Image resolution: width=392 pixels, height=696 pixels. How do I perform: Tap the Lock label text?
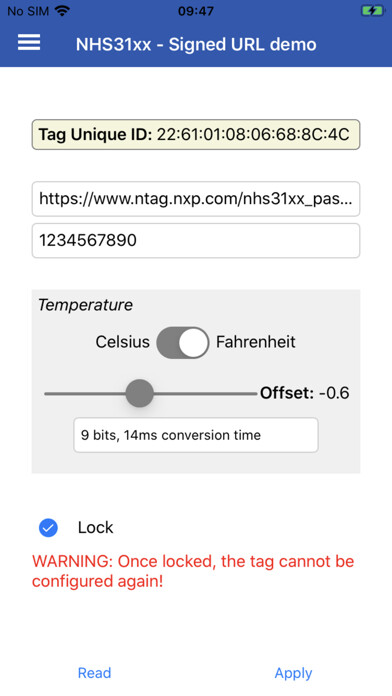pos(95,527)
